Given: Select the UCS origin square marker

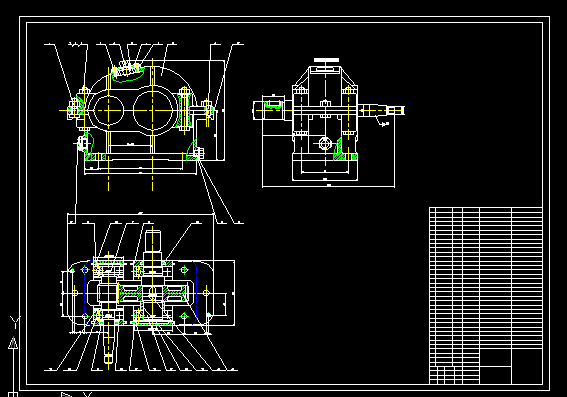Looking at the screenshot, I should 13,394.
